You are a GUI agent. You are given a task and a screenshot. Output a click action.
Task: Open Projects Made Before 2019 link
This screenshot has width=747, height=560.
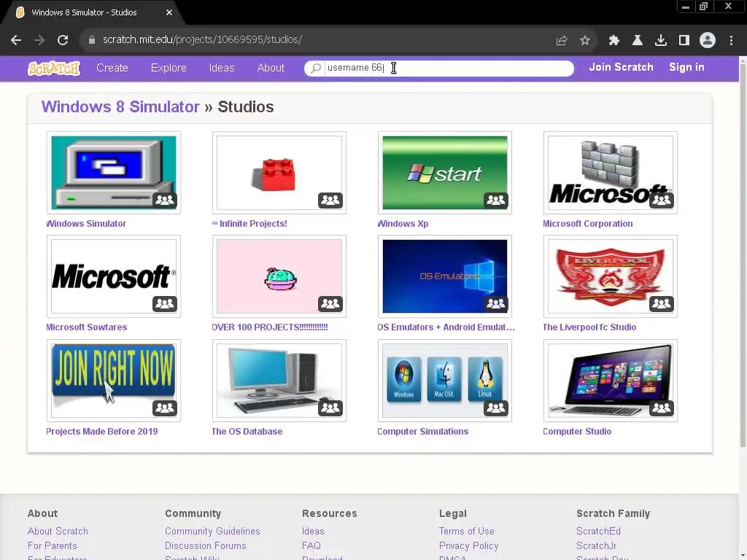(x=101, y=432)
